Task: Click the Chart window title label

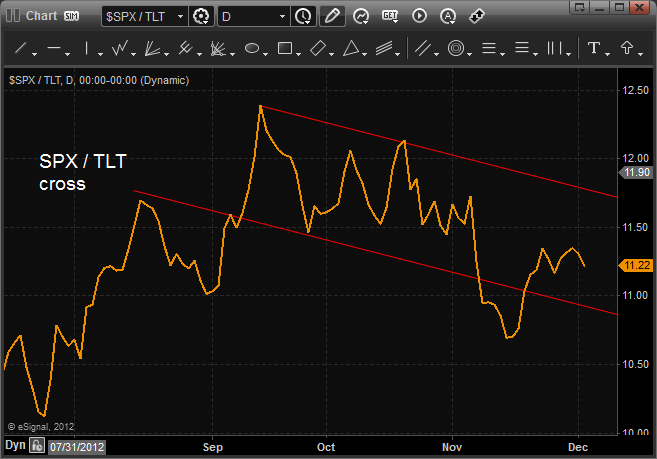Action: point(41,16)
